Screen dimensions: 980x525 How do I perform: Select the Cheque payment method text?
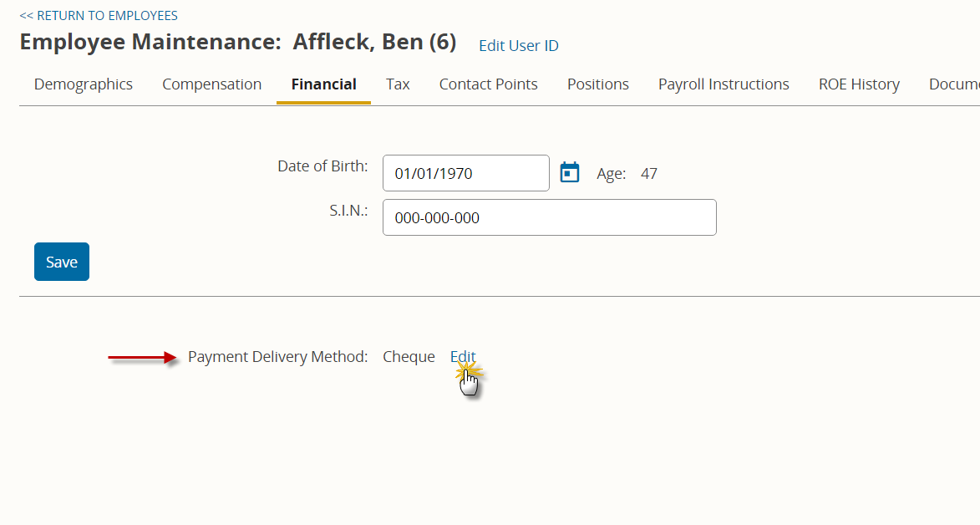coord(409,357)
